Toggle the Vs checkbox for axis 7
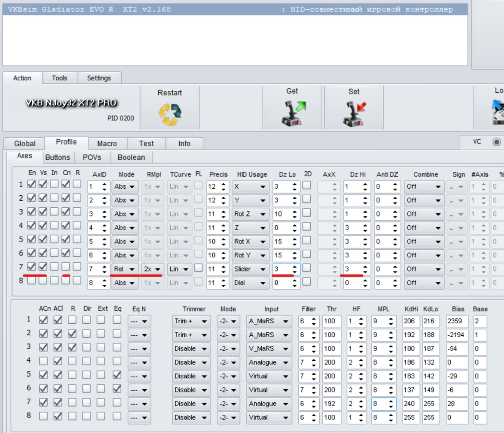 pyautogui.click(x=43, y=267)
